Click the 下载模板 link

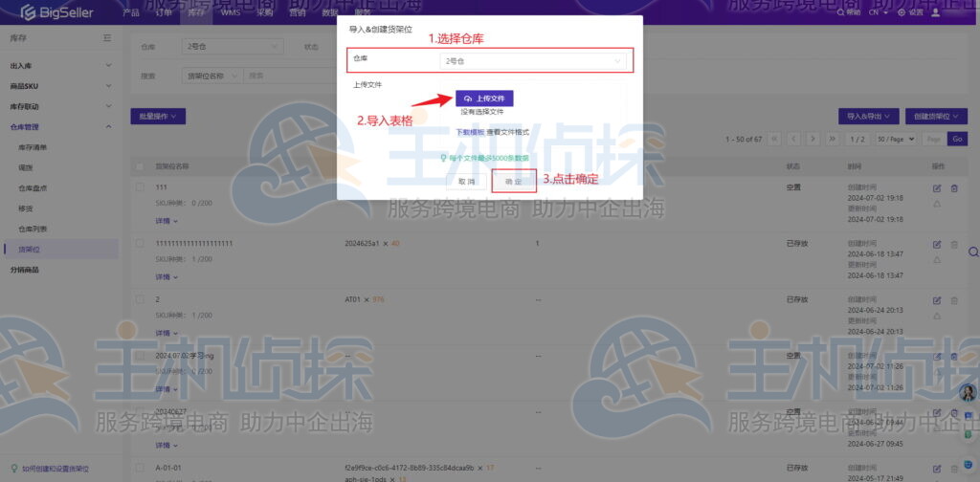point(470,132)
